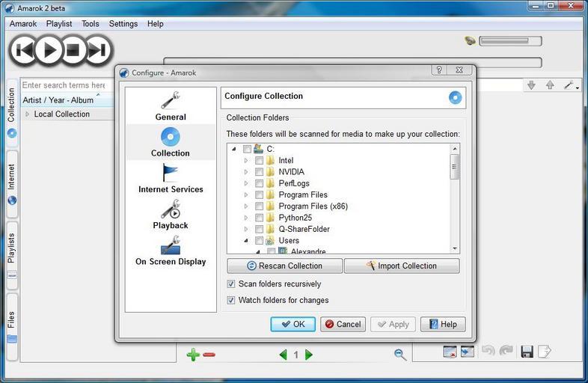Open On Screen Display settings
Image resolution: width=588 pixels, height=383 pixels.
[x=171, y=251]
